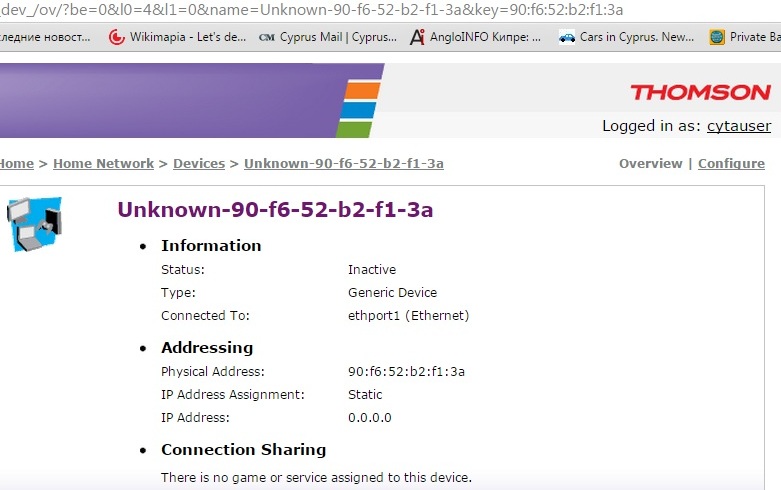The height and width of the screenshot is (490, 781).
Task: Open the Private Ba… bookmark
Action: (745, 37)
